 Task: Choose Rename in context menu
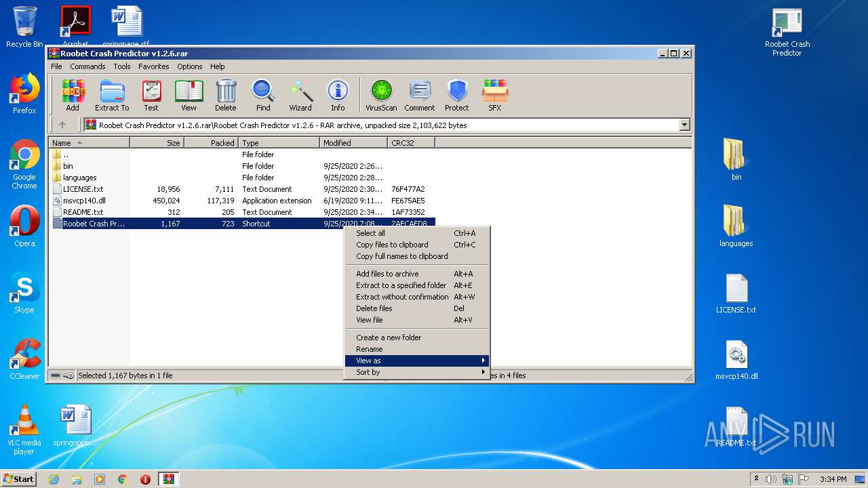coord(416,349)
